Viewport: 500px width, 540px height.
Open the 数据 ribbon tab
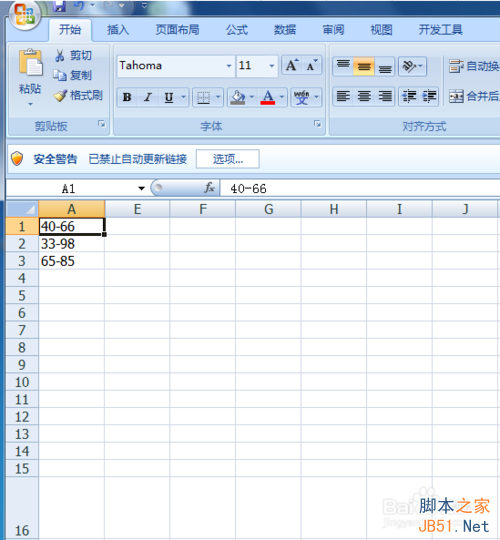pos(285,30)
